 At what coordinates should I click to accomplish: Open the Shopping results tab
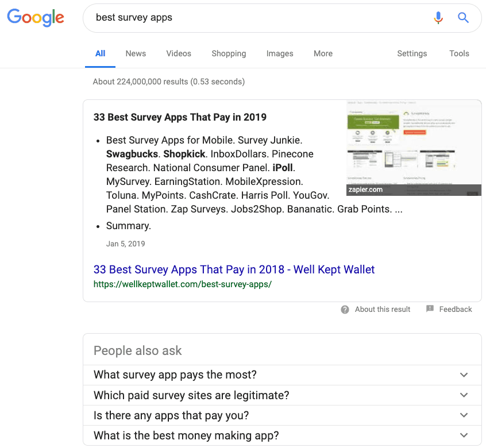pos(229,53)
